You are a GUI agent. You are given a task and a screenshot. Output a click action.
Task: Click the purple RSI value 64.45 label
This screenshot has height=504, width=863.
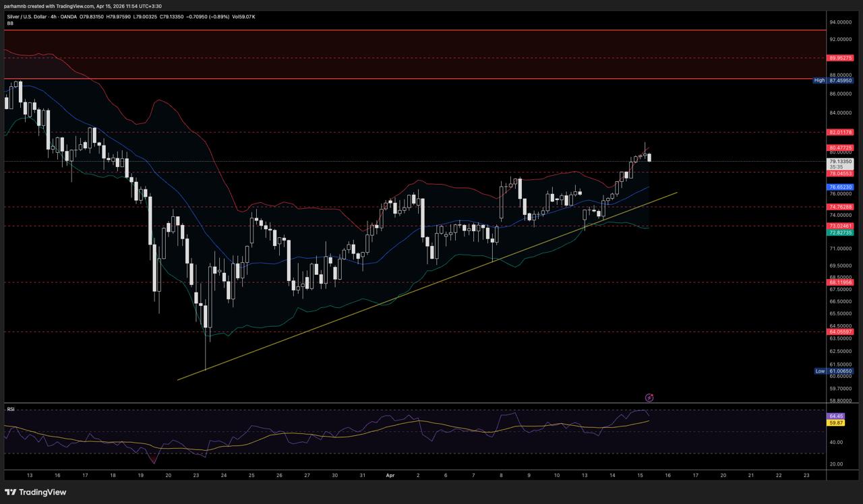pos(835,416)
